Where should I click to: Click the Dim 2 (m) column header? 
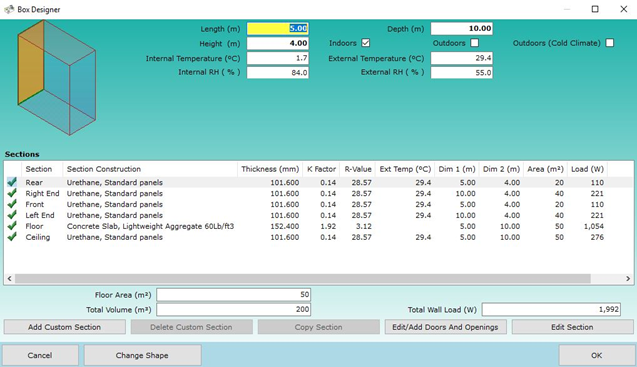(501, 169)
